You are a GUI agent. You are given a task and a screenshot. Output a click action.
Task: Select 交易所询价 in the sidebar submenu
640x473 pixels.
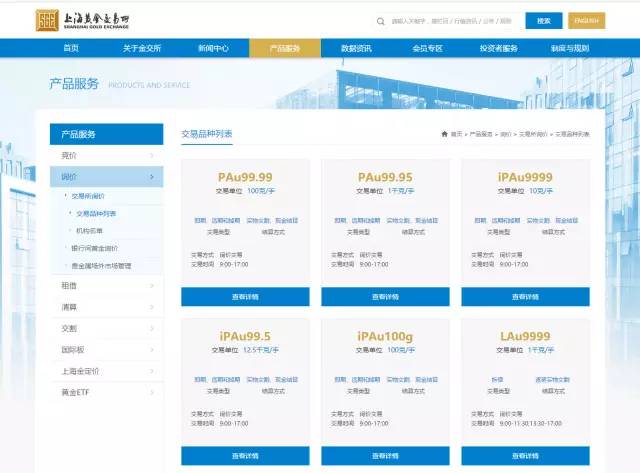(x=88, y=196)
